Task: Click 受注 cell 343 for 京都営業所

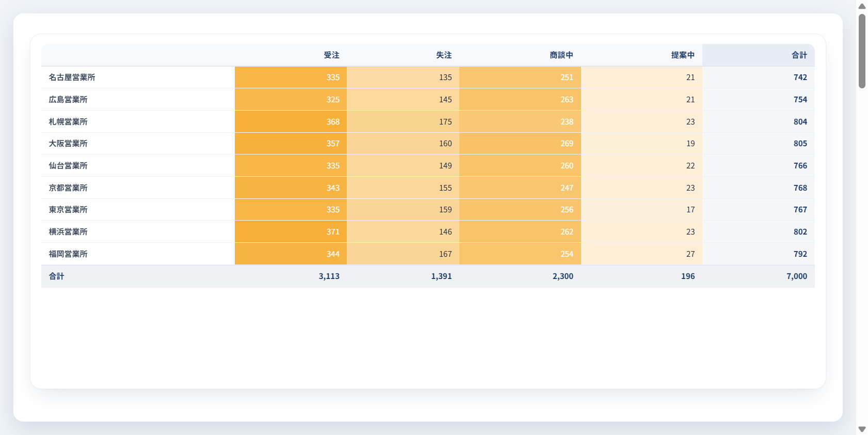Action: [291, 188]
